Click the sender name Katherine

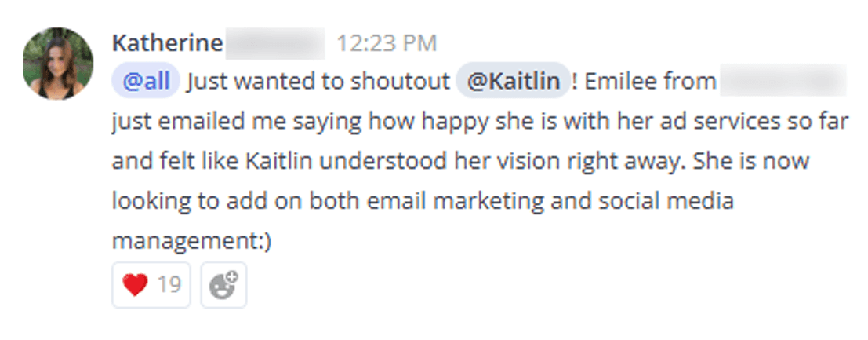coord(167,42)
